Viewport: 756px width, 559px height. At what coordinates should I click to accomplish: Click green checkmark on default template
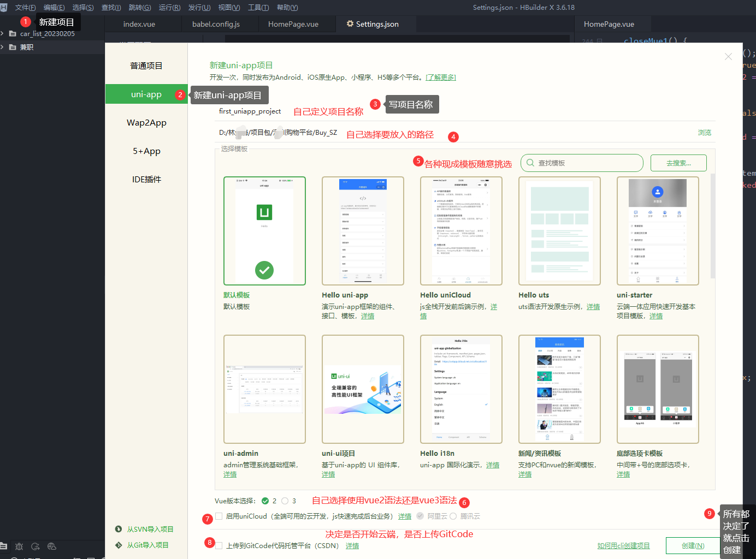pos(264,270)
